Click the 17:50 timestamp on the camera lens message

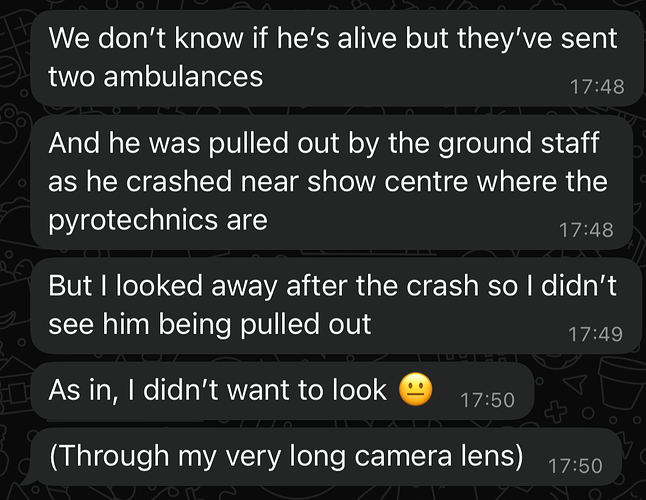pos(577,465)
